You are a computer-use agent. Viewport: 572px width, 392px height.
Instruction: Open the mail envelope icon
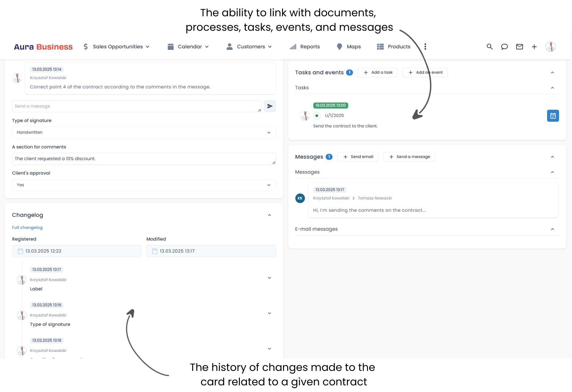(519, 47)
